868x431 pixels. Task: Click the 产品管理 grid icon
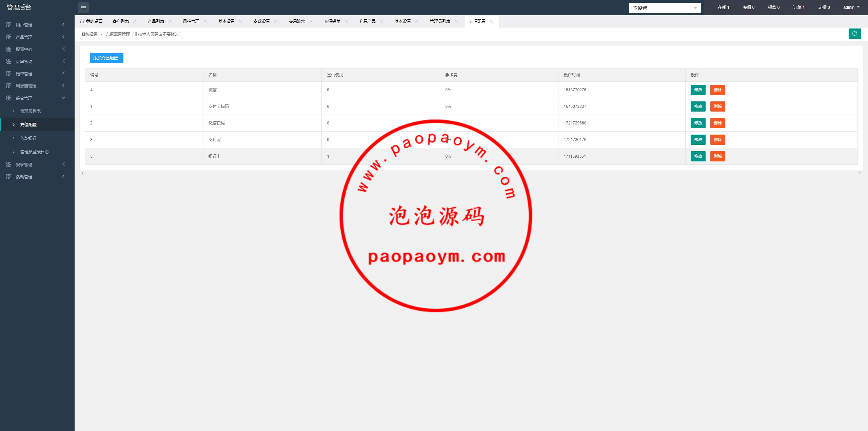click(9, 37)
